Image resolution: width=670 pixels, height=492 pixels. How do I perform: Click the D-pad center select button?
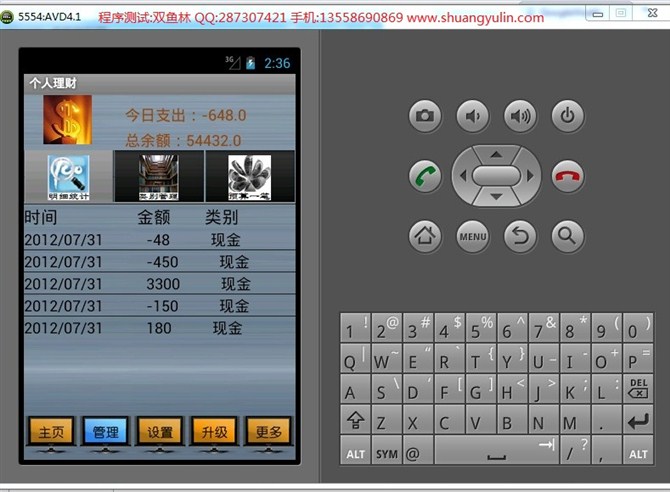(496, 176)
